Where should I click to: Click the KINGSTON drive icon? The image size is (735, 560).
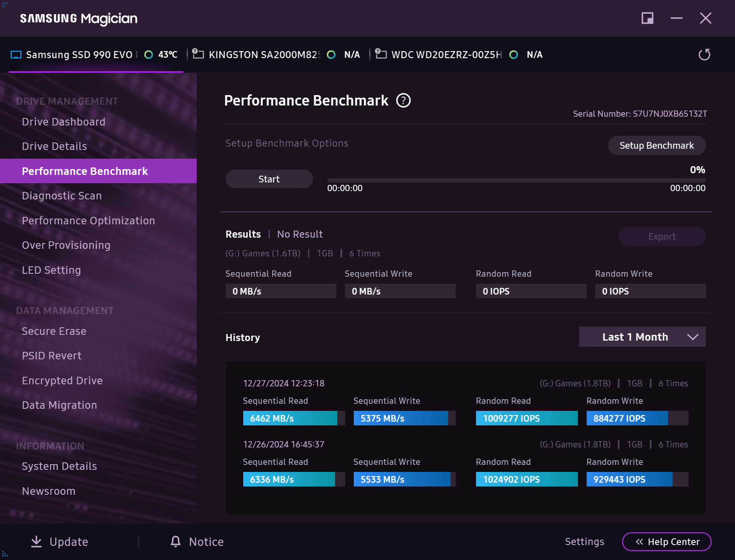pyautogui.click(x=198, y=54)
